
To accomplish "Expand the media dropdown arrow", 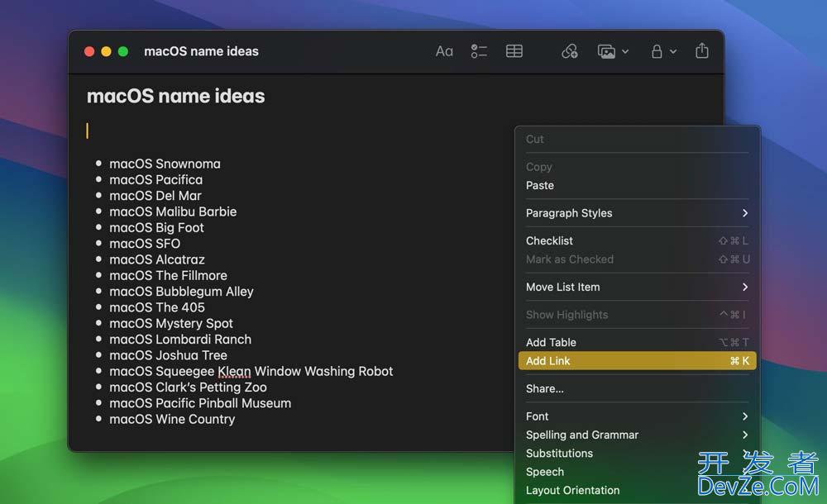I will click(625, 51).
